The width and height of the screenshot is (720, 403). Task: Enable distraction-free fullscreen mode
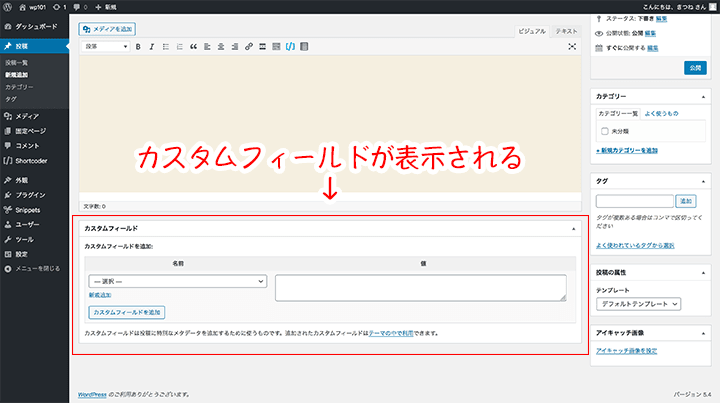pyautogui.click(x=572, y=47)
